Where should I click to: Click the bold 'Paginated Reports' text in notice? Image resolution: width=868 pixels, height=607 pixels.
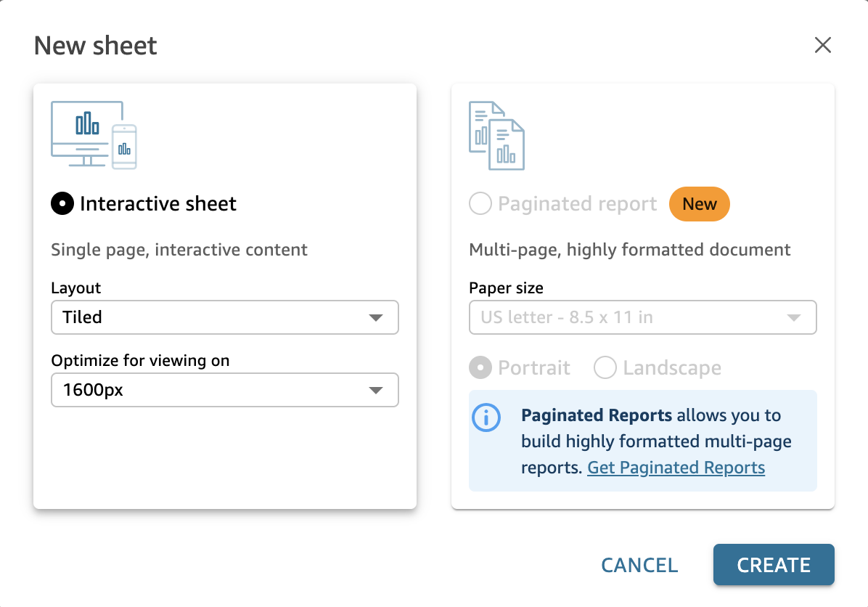596,415
